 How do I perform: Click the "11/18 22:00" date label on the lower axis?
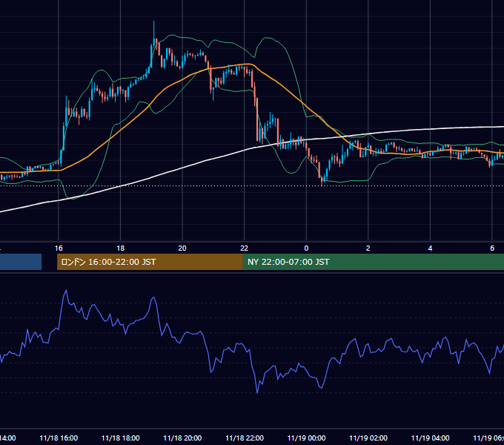click(x=245, y=438)
